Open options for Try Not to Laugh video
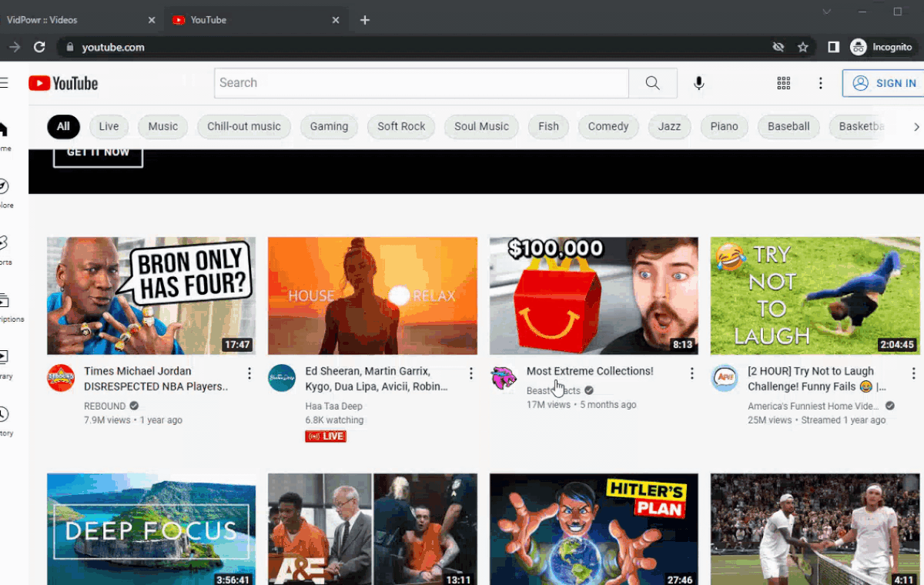Screen dimensions: 924x585 point(913,373)
